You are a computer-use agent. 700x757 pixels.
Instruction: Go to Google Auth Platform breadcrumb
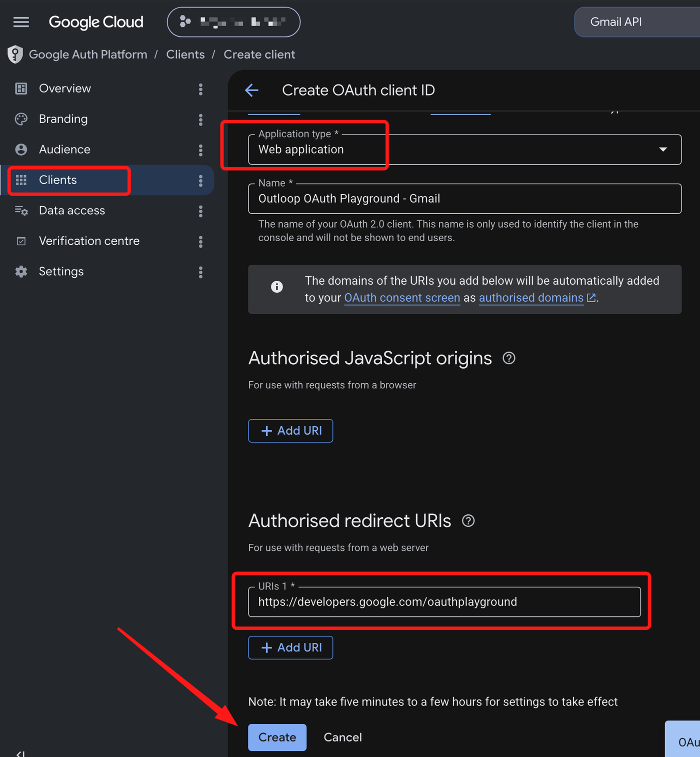tap(88, 55)
